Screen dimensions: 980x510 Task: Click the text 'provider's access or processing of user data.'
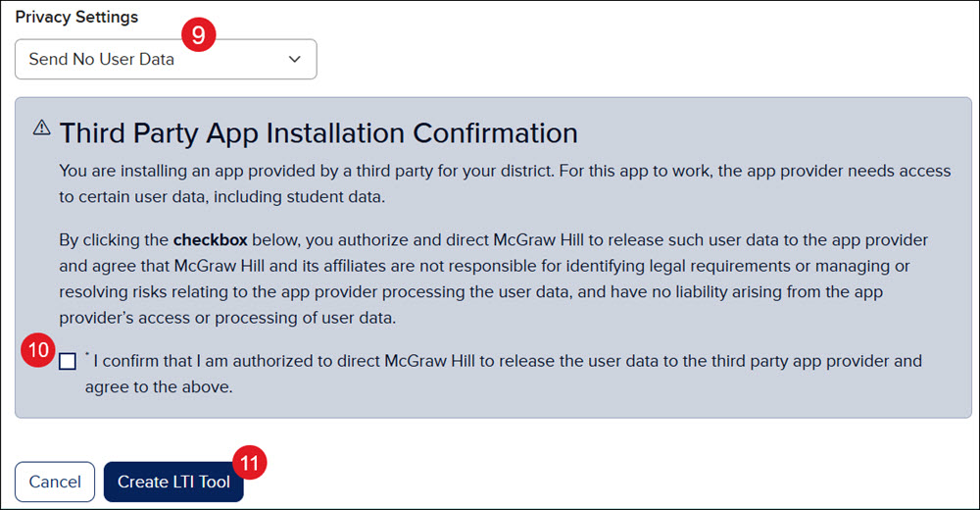[x=227, y=318]
